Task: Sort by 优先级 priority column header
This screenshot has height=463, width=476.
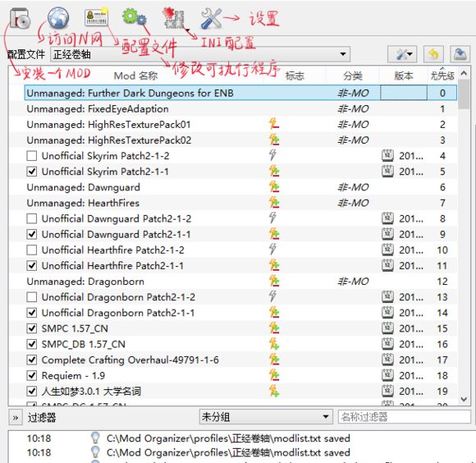Action: coord(442,76)
